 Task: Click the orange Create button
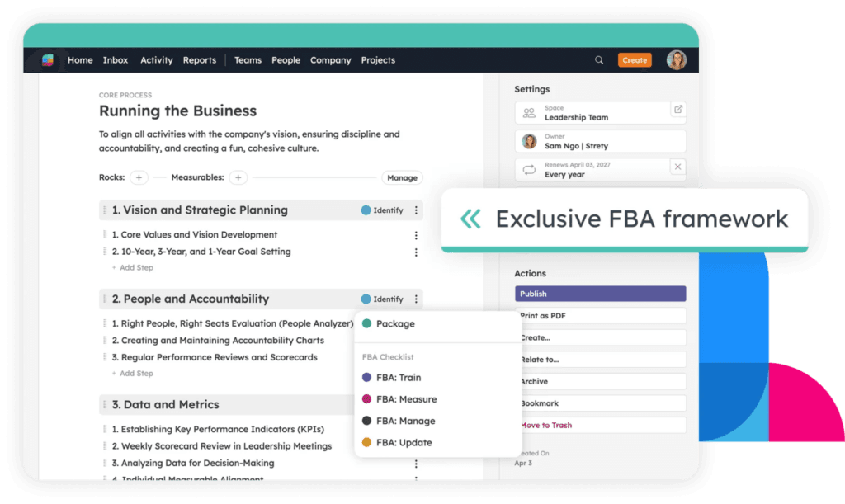(x=635, y=59)
